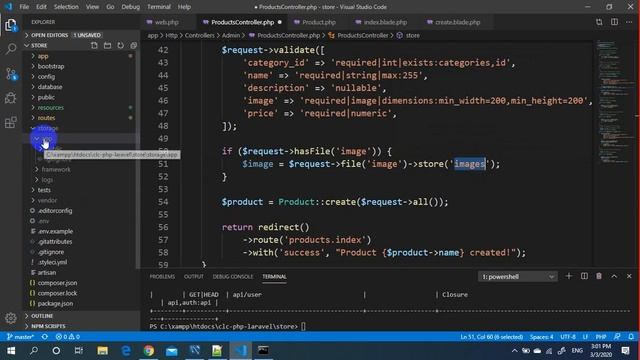Open the composer.json file
This screenshot has width=640, height=360.
point(81,282)
